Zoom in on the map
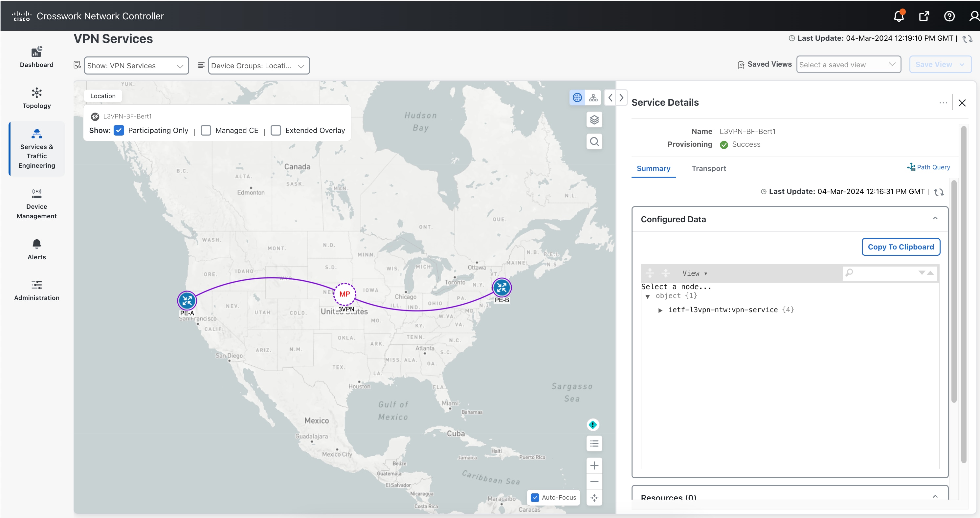Image resolution: width=980 pixels, height=518 pixels. (x=594, y=465)
